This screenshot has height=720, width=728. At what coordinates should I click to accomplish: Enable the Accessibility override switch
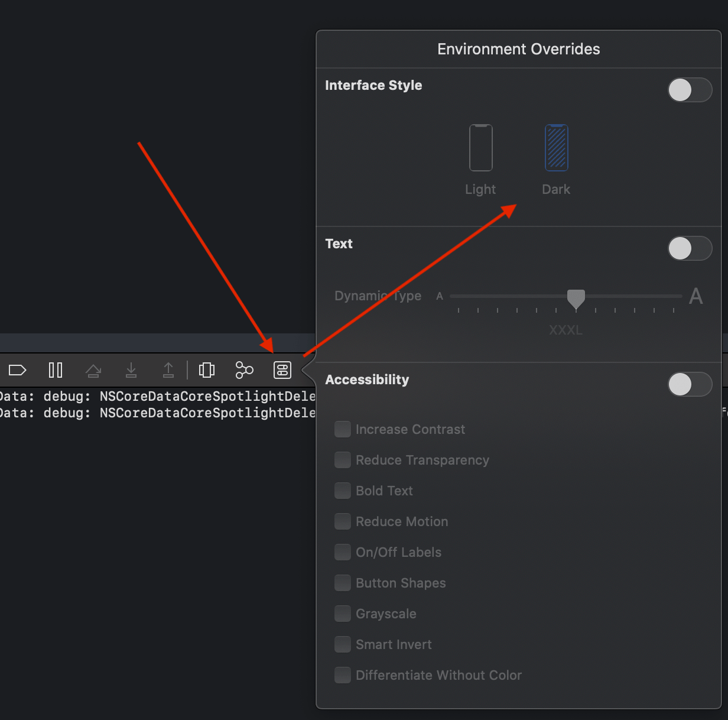point(690,384)
